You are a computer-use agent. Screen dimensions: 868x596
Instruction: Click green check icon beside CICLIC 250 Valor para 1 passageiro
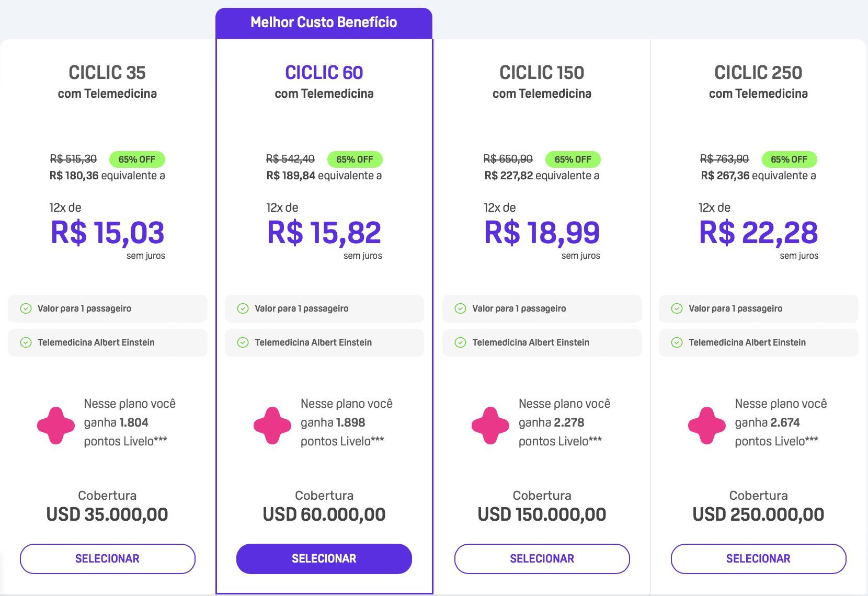[x=677, y=308]
